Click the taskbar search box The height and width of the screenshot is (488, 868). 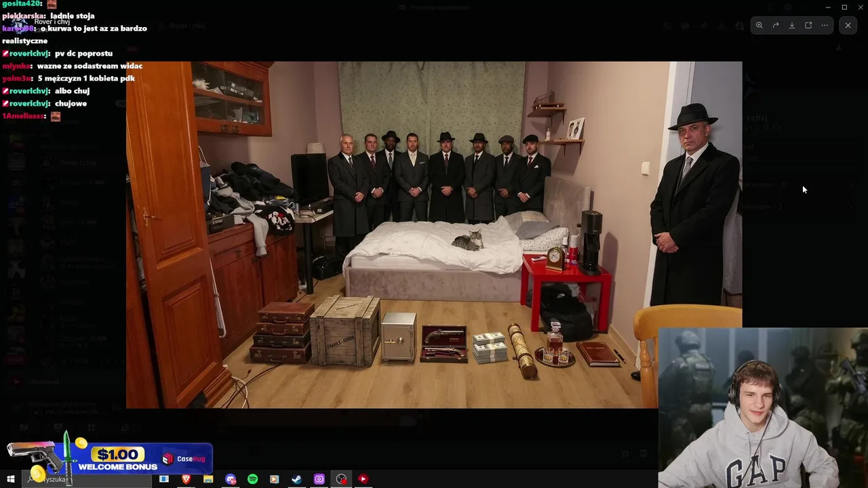tap(87, 479)
